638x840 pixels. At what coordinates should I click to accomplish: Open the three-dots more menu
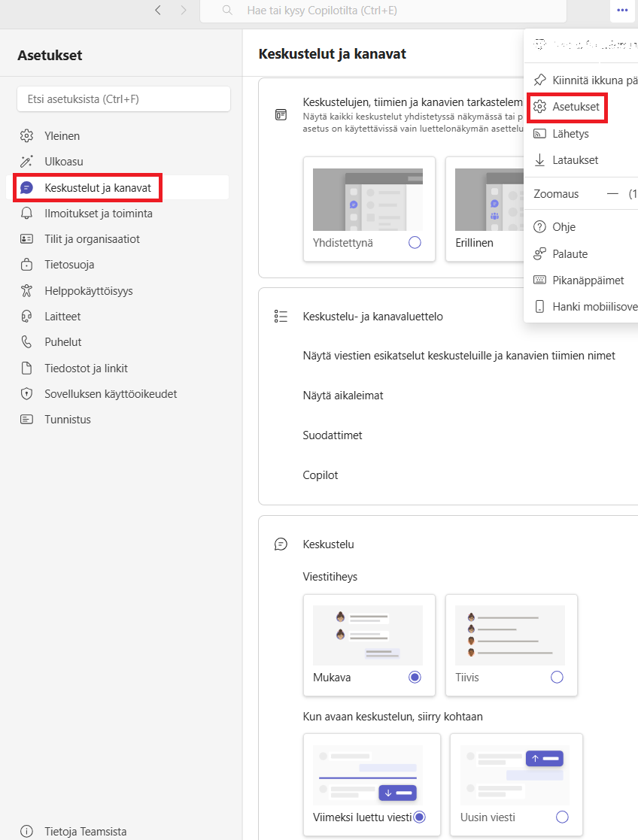(622, 11)
